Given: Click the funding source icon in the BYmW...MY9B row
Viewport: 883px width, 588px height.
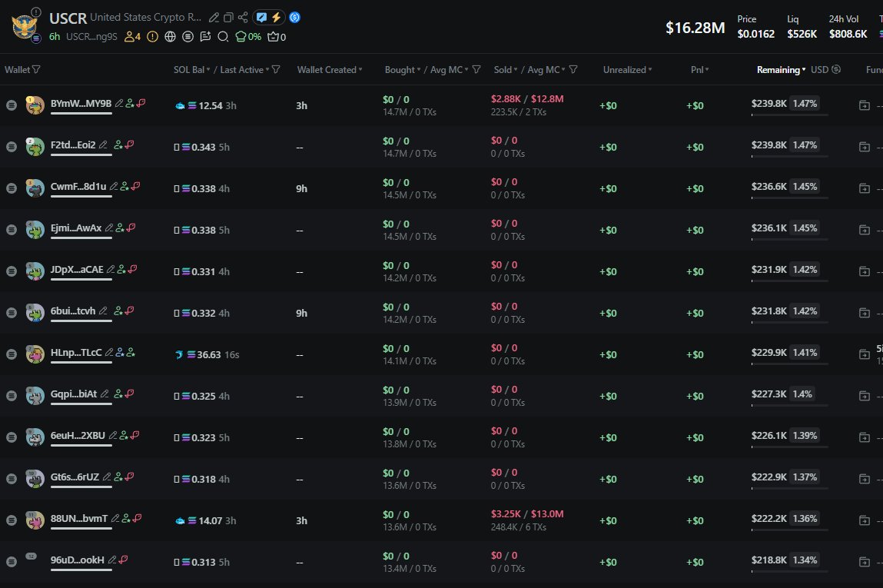Looking at the screenshot, I should click(865, 105).
